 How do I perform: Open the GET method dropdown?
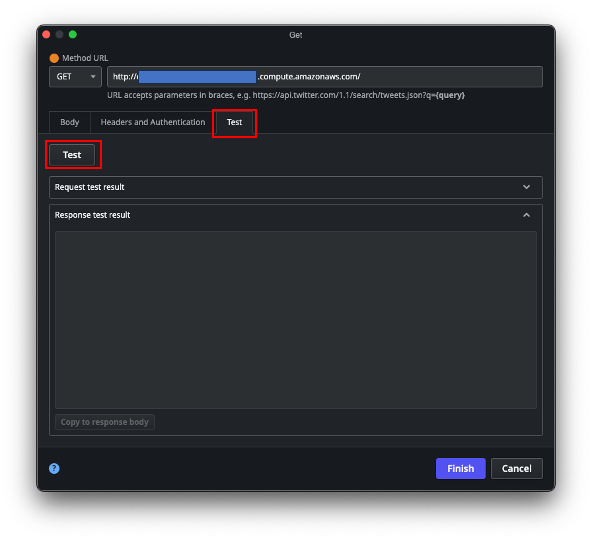[75, 77]
